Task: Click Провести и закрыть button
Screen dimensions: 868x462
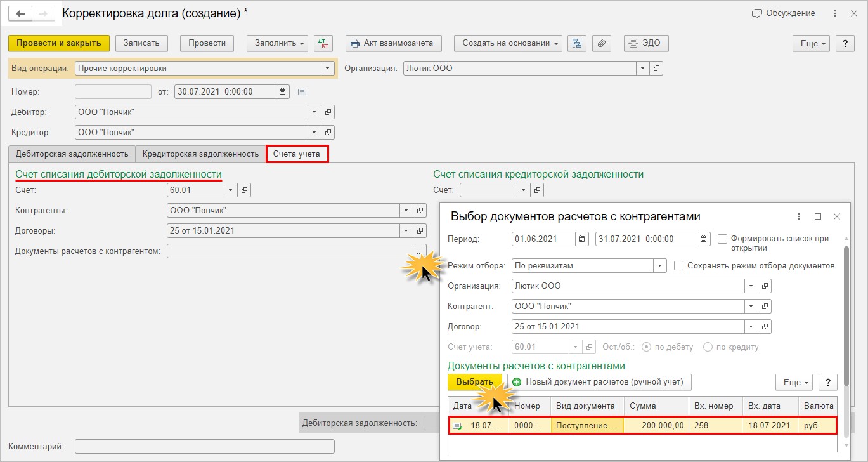Action: pyautogui.click(x=59, y=43)
